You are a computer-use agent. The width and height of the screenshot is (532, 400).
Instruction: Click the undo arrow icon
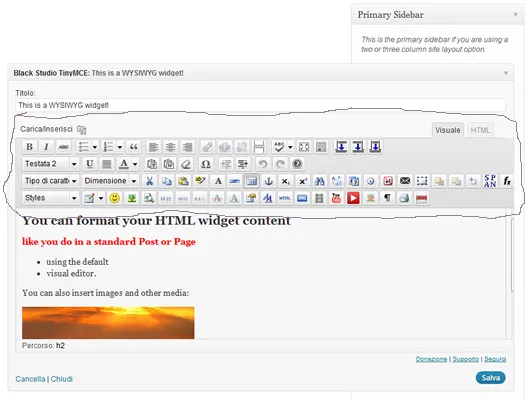coord(263,164)
